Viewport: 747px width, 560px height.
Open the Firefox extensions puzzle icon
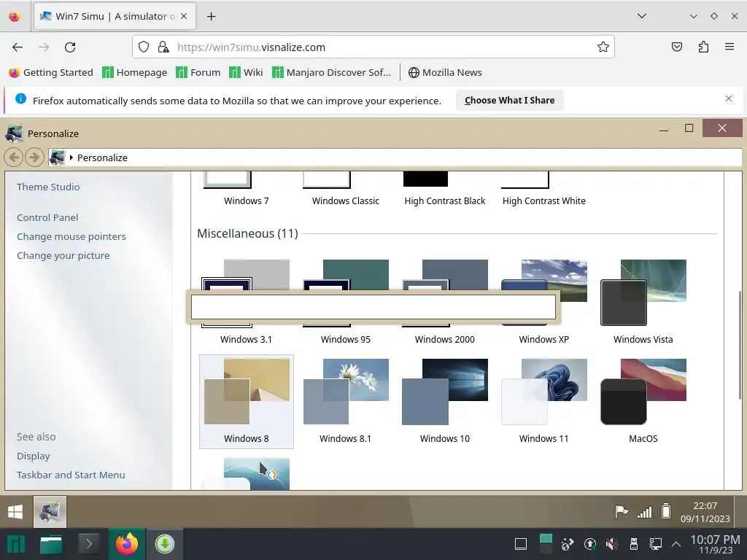click(703, 47)
